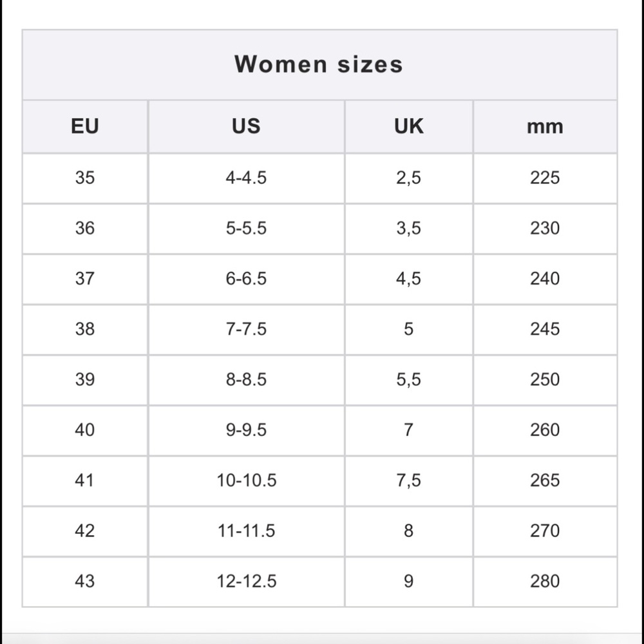Click the 280 mm cell

coord(545,582)
